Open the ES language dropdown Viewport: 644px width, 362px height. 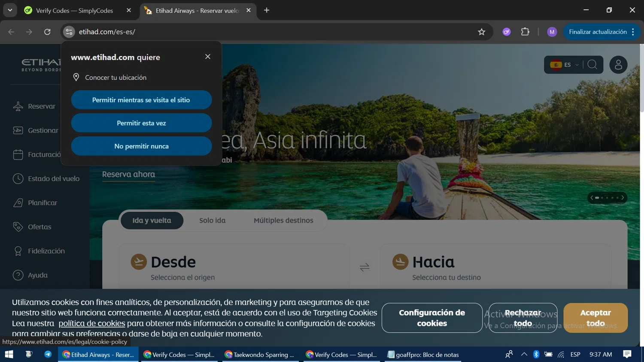[x=565, y=65]
